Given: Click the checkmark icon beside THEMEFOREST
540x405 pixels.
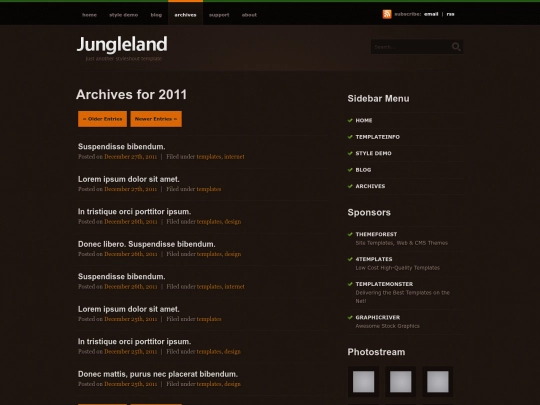Looking at the screenshot, I should 350,234.
